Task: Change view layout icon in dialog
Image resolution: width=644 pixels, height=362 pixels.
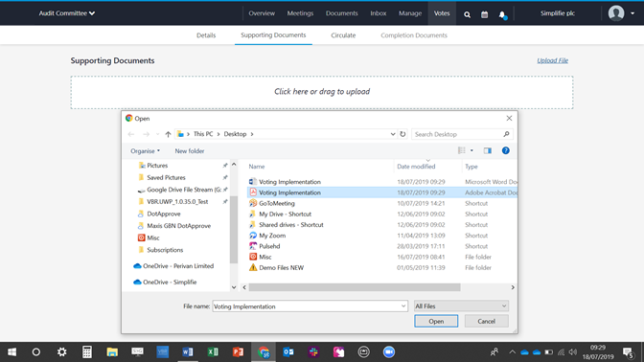Action: 462,150
